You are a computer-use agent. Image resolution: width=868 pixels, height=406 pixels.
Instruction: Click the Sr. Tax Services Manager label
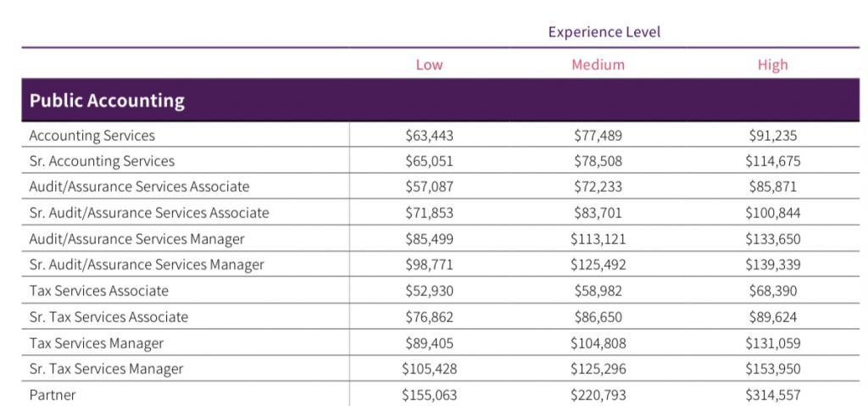coord(106,369)
